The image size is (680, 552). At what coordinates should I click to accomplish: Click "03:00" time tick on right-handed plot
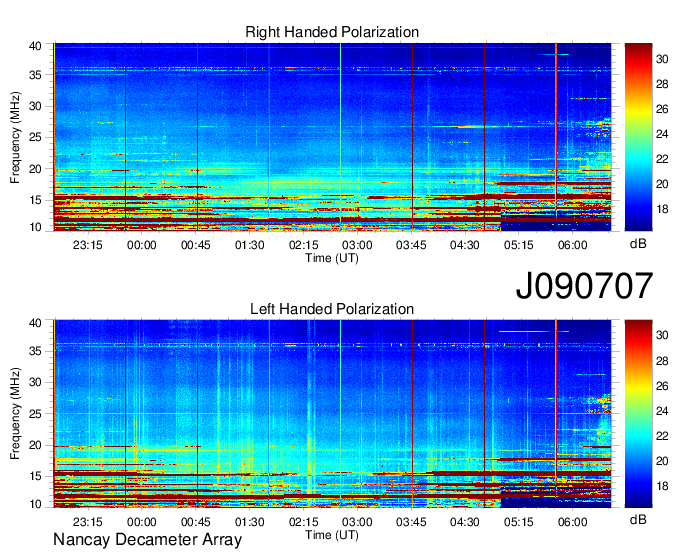(357, 245)
